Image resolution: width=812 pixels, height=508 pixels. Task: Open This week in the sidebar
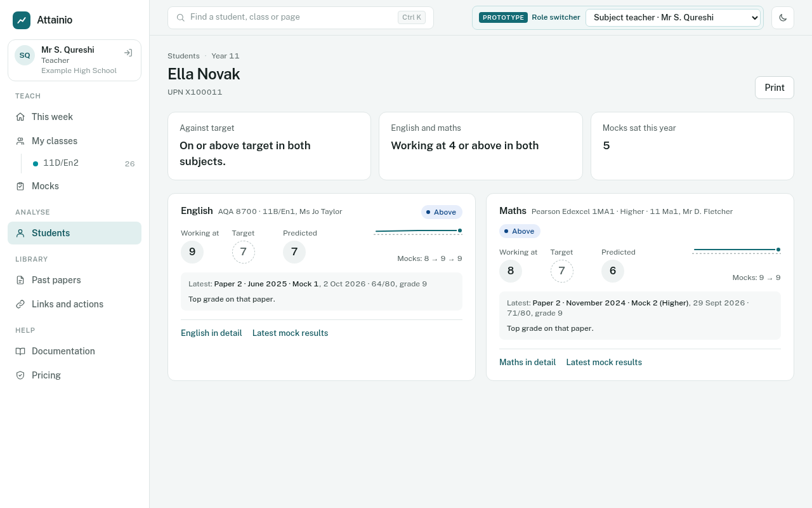tap(74, 117)
